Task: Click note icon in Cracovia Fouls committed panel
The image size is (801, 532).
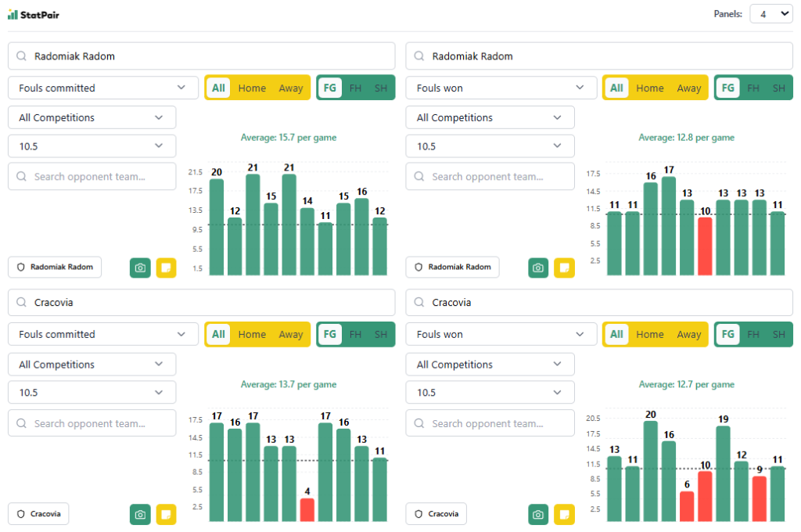Action: pos(166,514)
